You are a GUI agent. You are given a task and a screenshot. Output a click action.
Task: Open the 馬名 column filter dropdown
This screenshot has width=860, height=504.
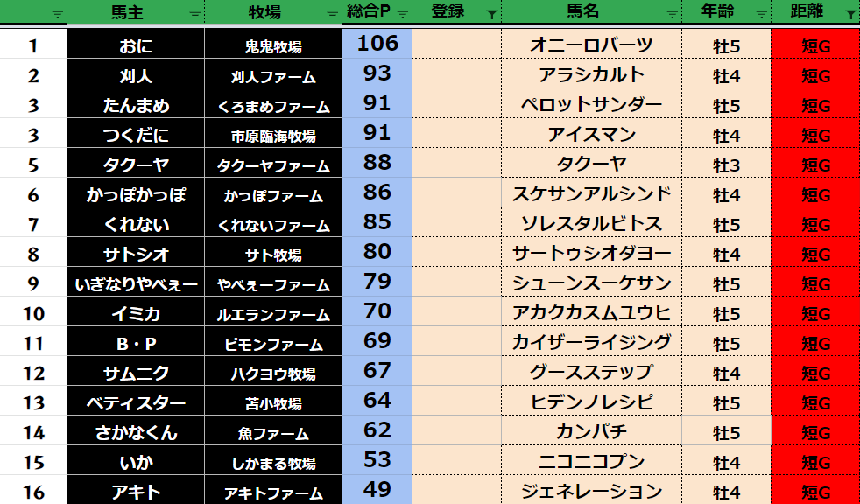(672, 14)
